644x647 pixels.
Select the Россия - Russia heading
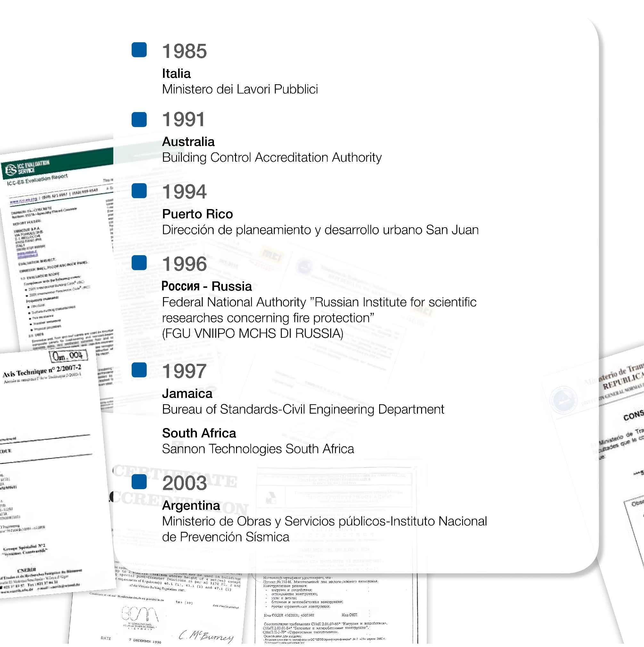[x=207, y=286]
